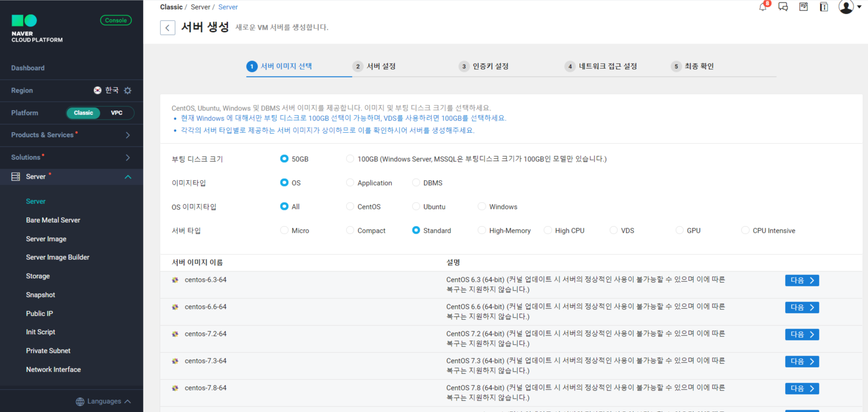
Task: Go to step 1 서버 이미지 선택 tab
Action: [280, 66]
